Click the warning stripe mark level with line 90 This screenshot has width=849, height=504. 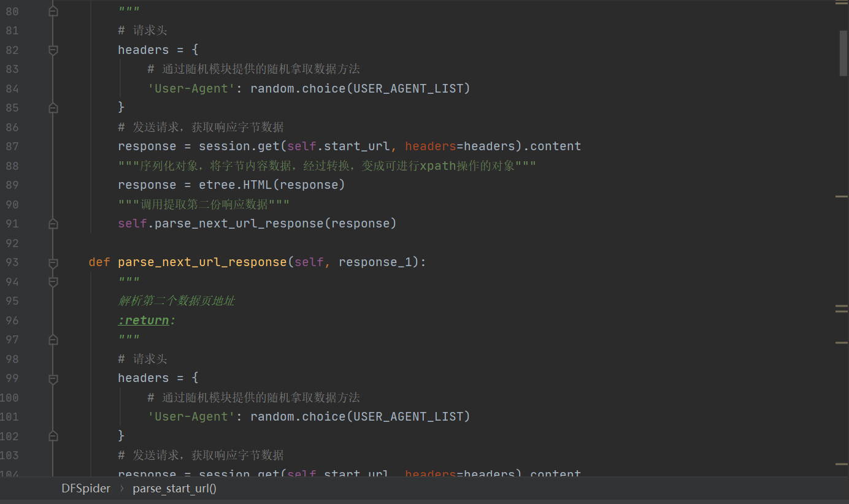click(x=841, y=196)
